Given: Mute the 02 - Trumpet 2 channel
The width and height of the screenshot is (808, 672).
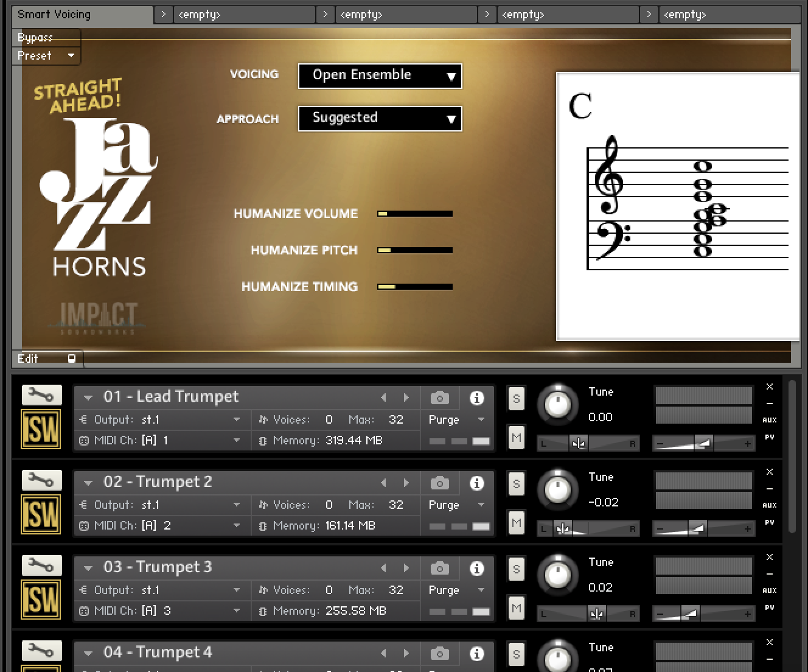Looking at the screenshot, I should tap(515, 522).
